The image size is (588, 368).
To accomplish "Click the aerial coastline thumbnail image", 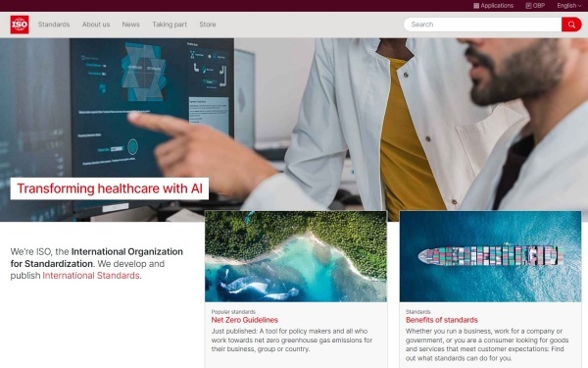I will click(296, 256).
